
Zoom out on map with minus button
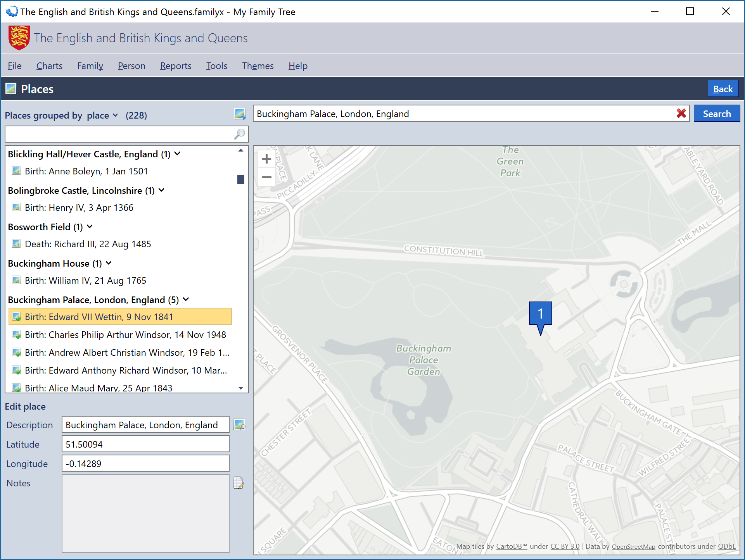pyautogui.click(x=266, y=177)
